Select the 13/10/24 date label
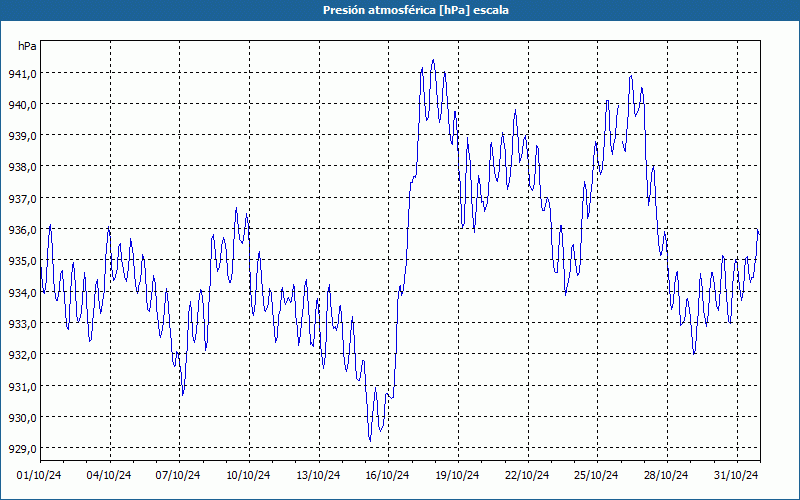 pyautogui.click(x=318, y=476)
